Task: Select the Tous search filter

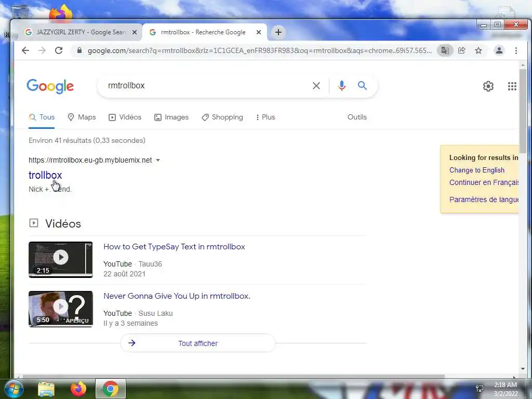Action: point(42,117)
